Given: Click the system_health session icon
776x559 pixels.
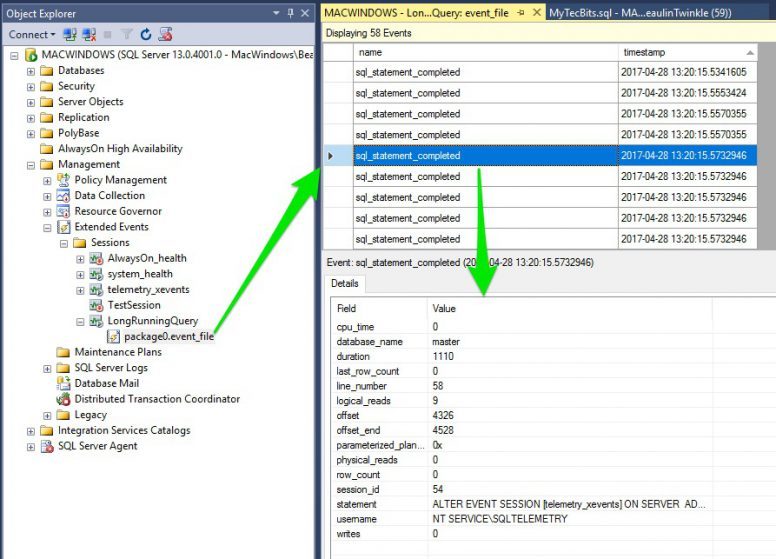Looking at the screenshot, I should click(96, 274).
